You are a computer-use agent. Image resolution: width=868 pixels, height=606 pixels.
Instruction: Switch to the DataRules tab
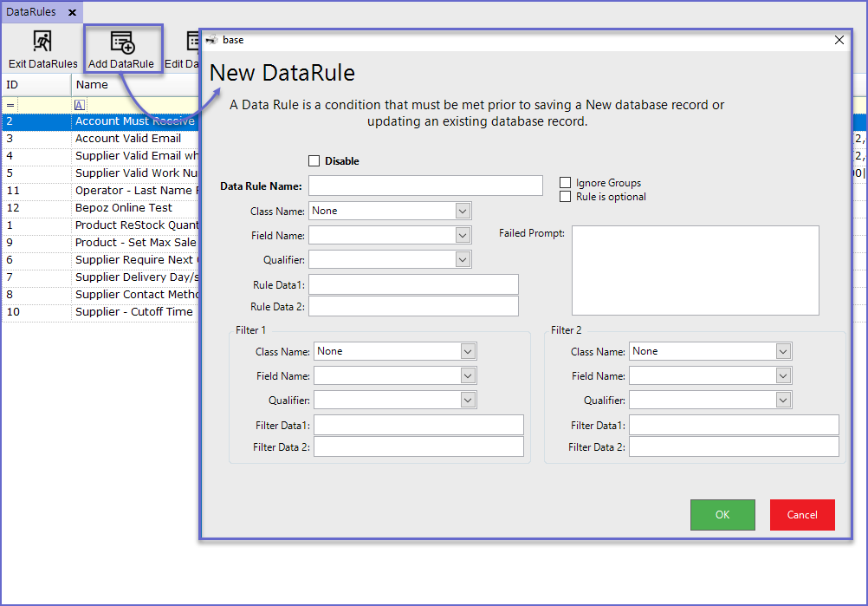(x=32, y=12)
